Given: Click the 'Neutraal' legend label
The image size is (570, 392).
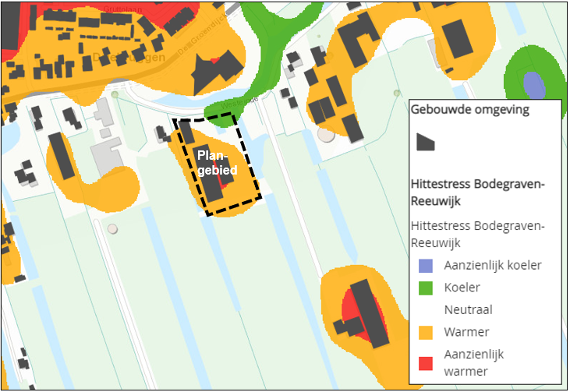Looking at the screenshot, I should coord(468,310).
